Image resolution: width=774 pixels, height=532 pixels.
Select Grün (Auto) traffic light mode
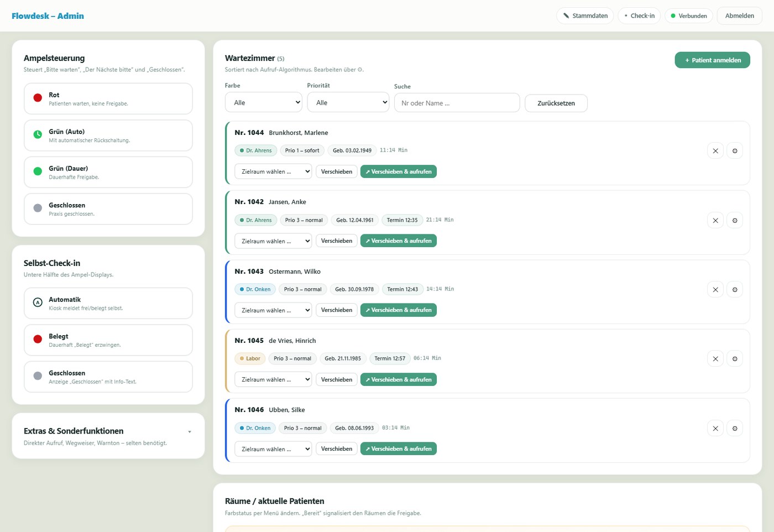pyautogui.click(x=108, y=135)
